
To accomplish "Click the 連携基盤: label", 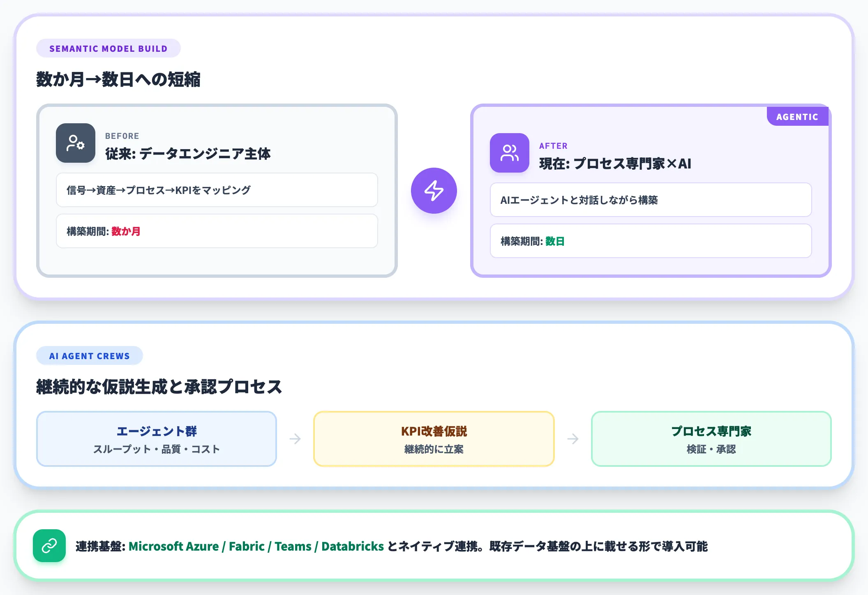I will click(100, 546).
